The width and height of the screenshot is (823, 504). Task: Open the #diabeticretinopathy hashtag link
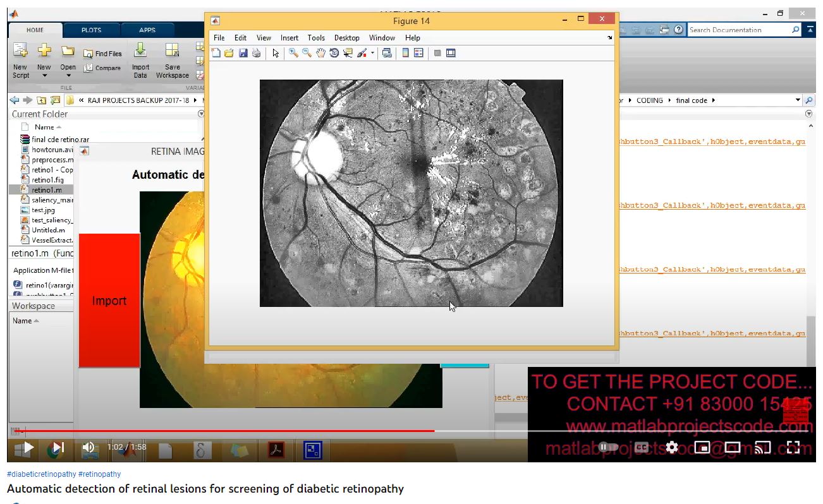(x=41, y=474)
